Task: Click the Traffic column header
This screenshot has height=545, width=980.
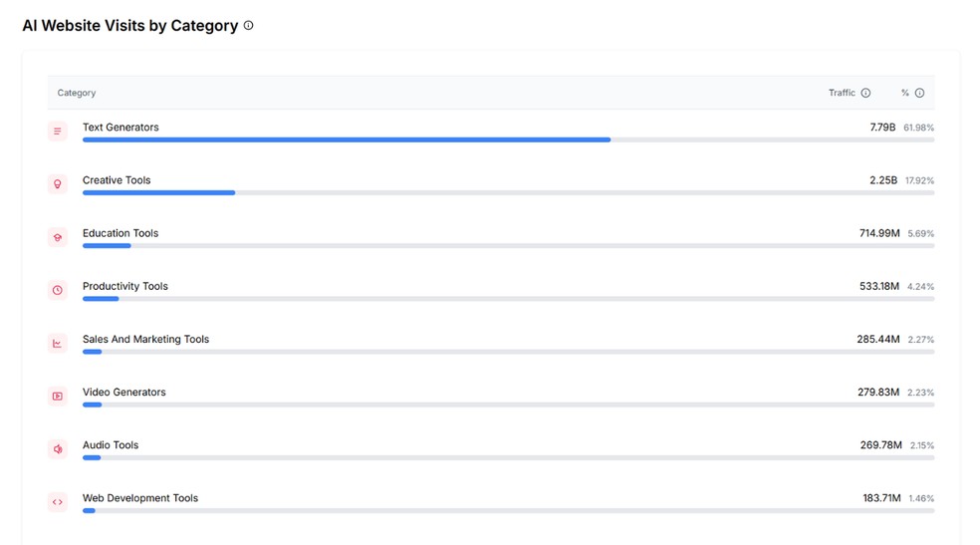Action: point(842,93)
